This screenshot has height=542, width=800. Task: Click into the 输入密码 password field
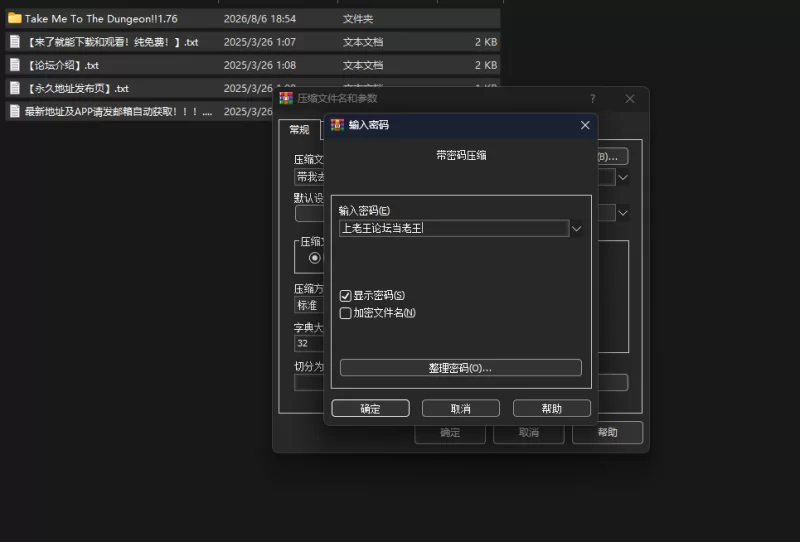[454, 228]
